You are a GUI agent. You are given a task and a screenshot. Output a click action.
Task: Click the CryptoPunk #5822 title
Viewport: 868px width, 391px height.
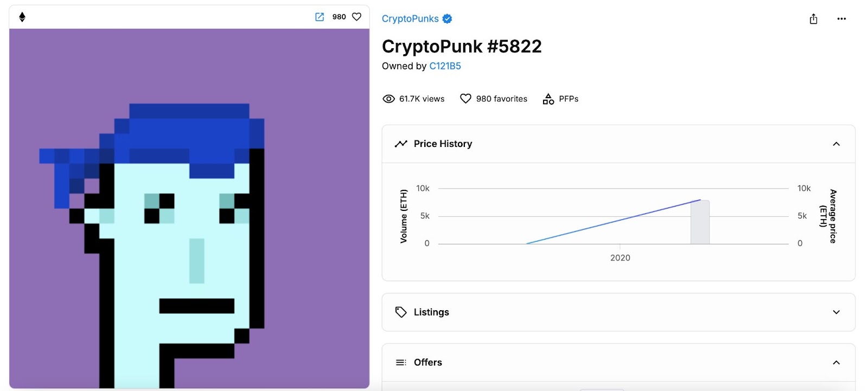click(x=462, y=47)
